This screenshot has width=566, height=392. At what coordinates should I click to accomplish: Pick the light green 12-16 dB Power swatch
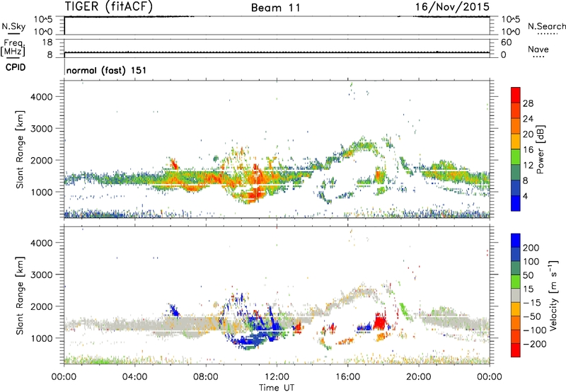click(516, 156)
